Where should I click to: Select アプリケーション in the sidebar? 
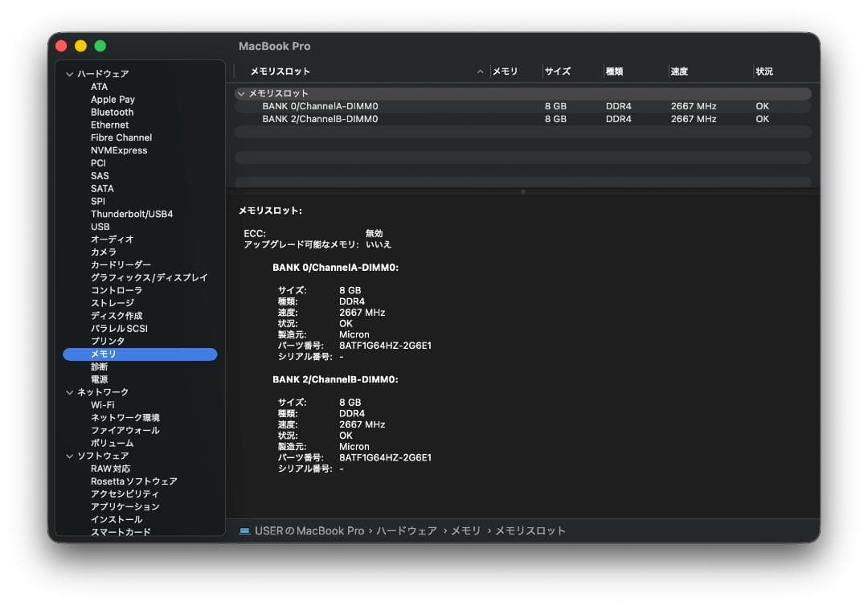click(x=125, y=507)
